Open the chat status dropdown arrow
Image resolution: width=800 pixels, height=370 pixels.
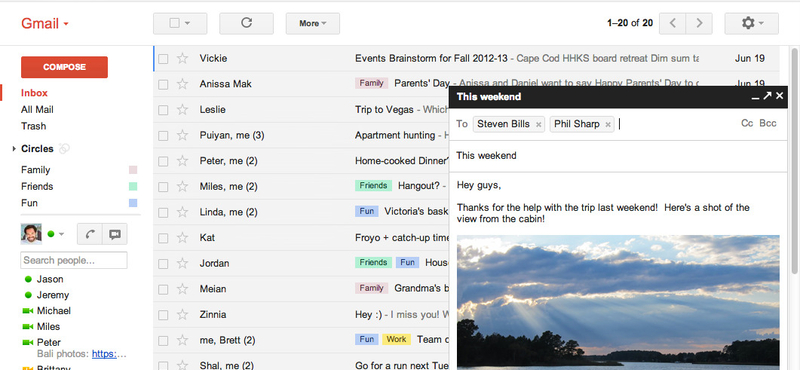coord(61,234)
